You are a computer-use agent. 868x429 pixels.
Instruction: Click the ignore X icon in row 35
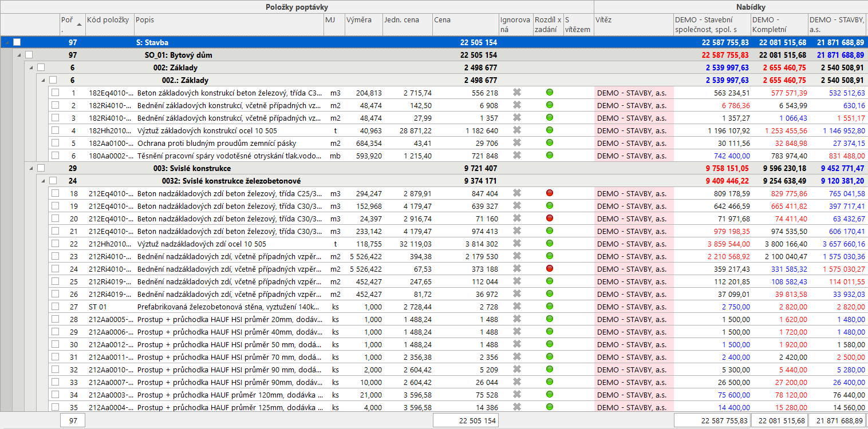(x=516, y=407)
